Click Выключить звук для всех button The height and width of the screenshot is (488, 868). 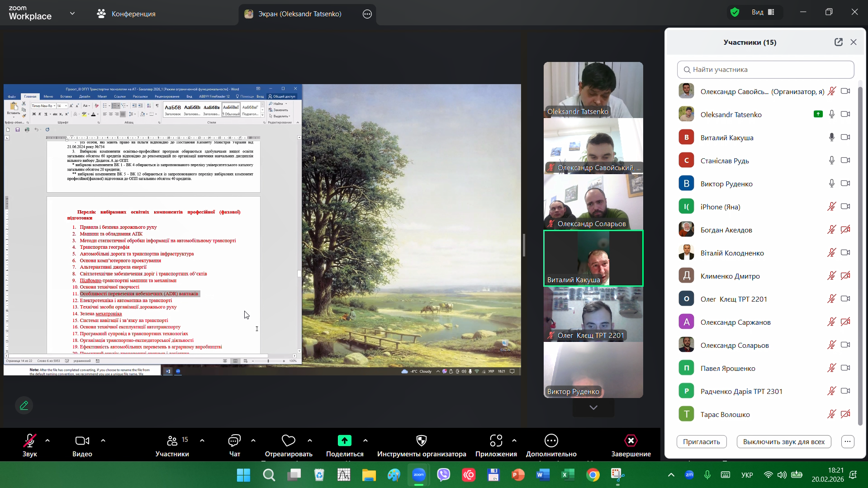pos(783,441)
